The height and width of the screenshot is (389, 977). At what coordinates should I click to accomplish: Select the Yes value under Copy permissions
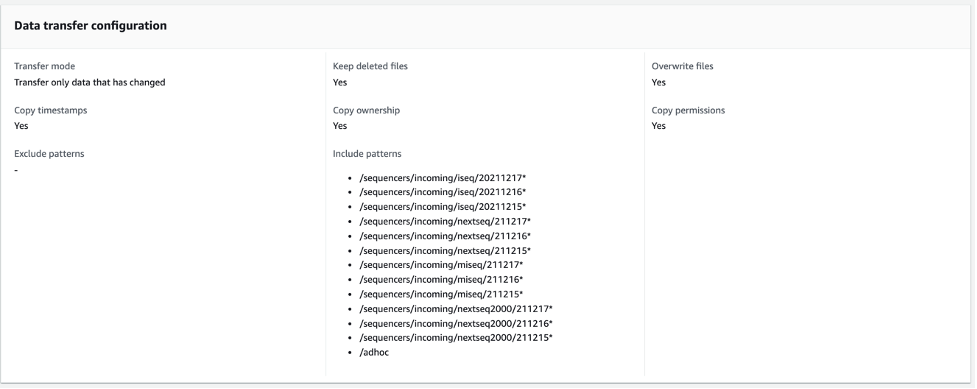659,126
